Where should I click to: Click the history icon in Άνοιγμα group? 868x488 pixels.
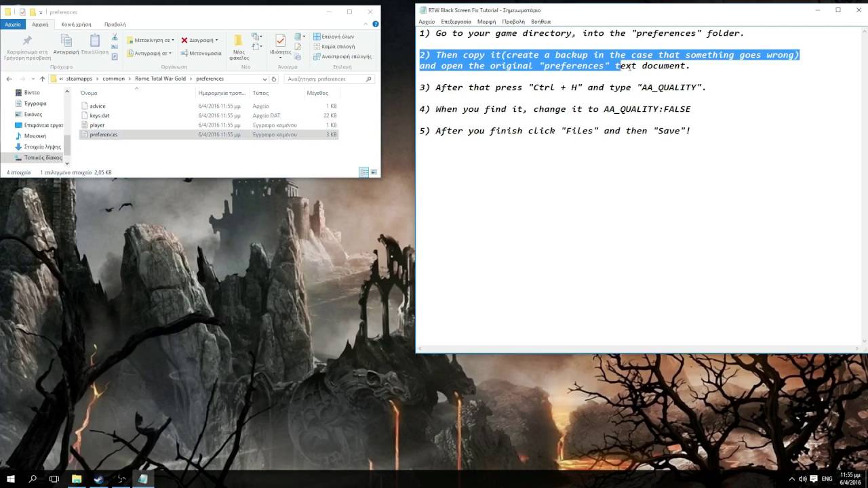point(298,56)
